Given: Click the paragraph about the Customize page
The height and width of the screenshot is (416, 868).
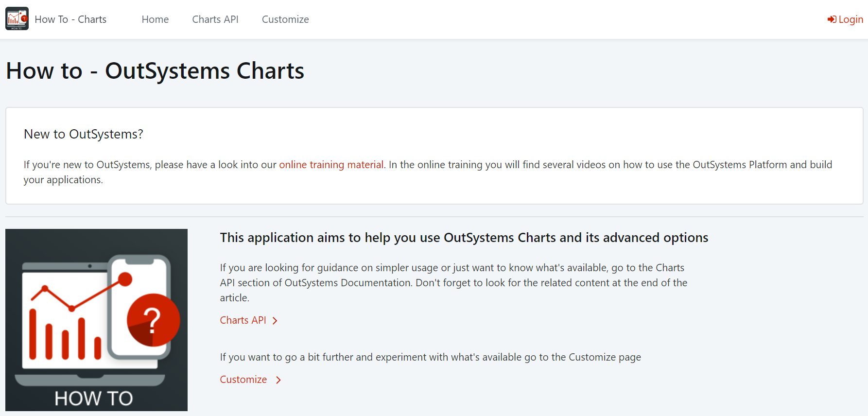Looking at the screenshot, I should [x=431, y=357].
